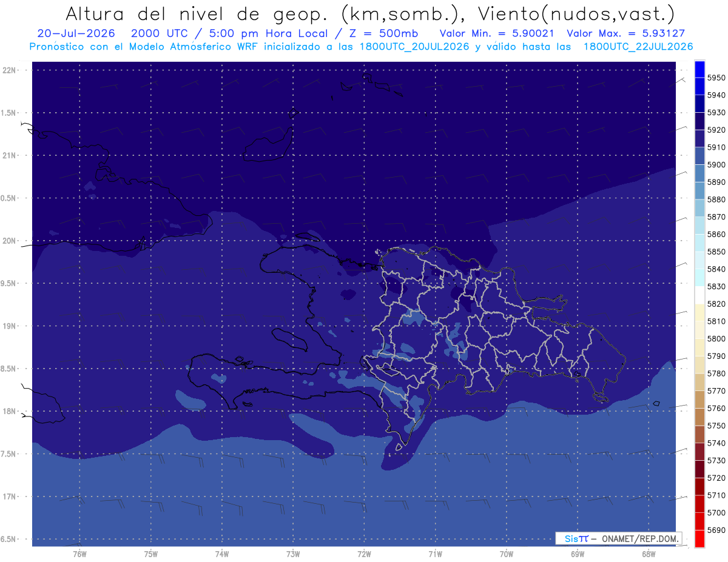Click the "5720" color scale label
Viewport: 728px width, 562px height.
[716, 478]
